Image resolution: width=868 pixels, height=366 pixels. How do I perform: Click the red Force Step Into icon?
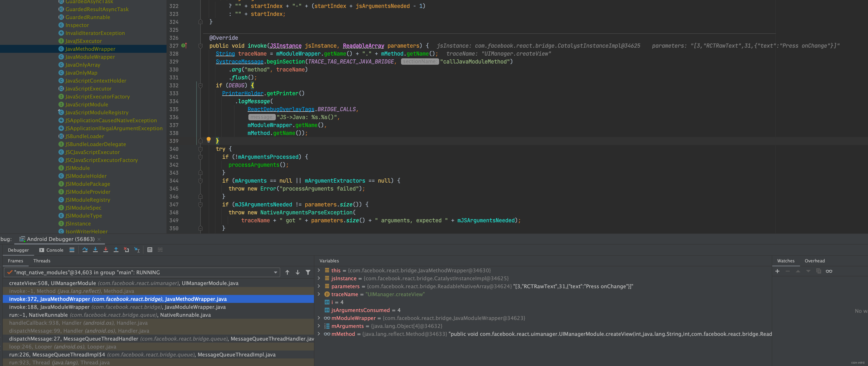coord(106,249)
